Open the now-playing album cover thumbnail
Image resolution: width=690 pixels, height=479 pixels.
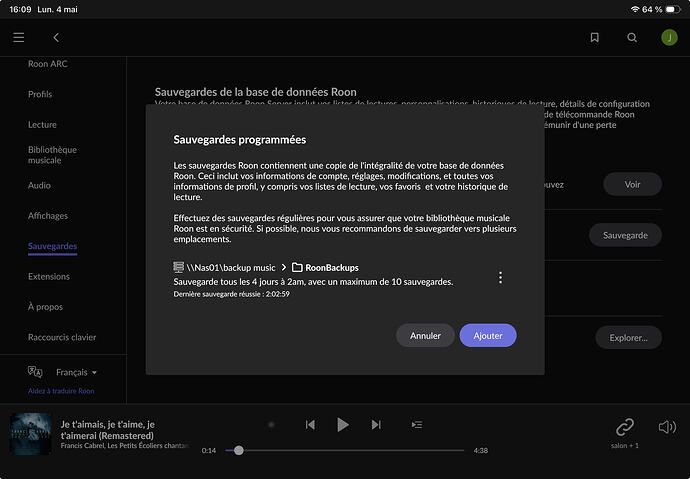(x=31, y=434)
